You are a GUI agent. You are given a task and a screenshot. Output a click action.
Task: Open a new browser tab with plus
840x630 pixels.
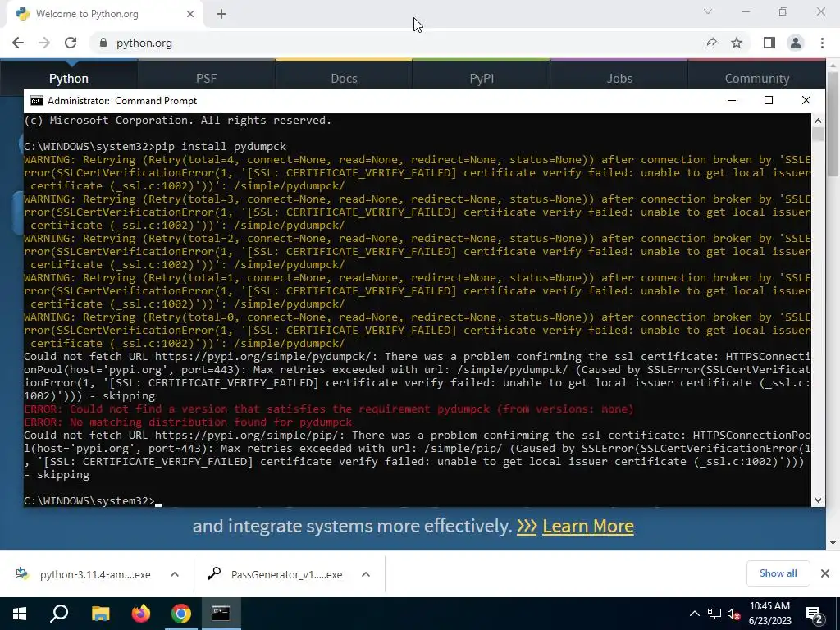pyautogui.click(x=221, y=14)
